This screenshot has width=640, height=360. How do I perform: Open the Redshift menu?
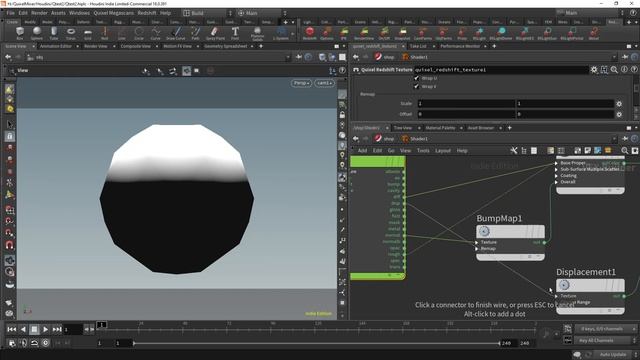[147, 13]
